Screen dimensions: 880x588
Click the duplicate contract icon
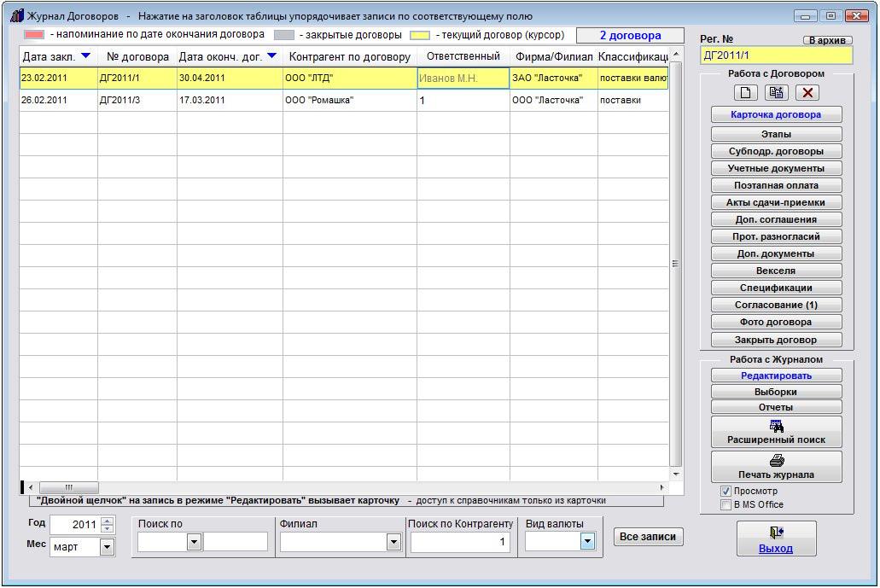(x=776, y=93)
